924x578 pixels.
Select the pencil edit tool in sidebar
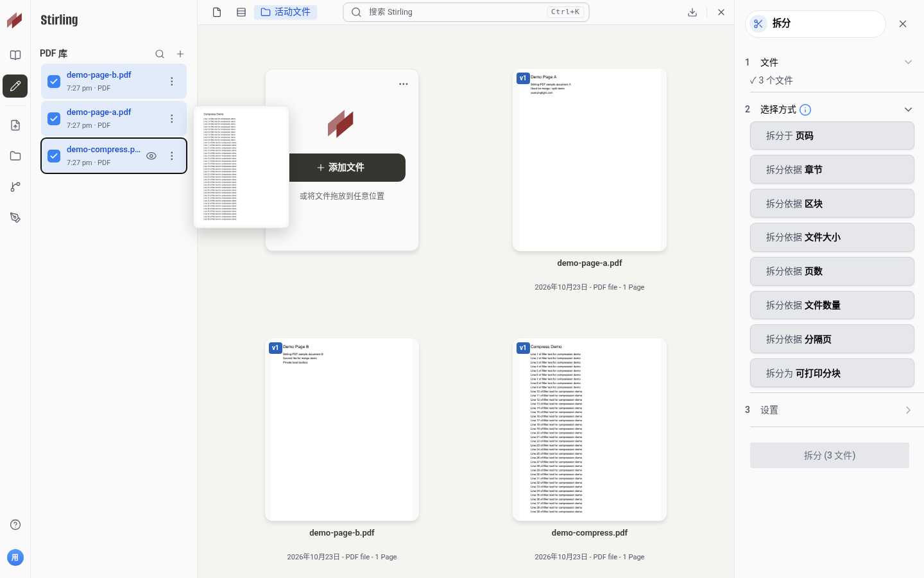click(15, 86)
